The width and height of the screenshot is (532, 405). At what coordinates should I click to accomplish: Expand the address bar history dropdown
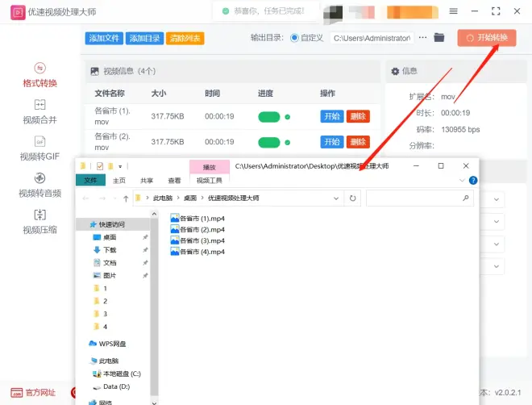click(336, 198)
